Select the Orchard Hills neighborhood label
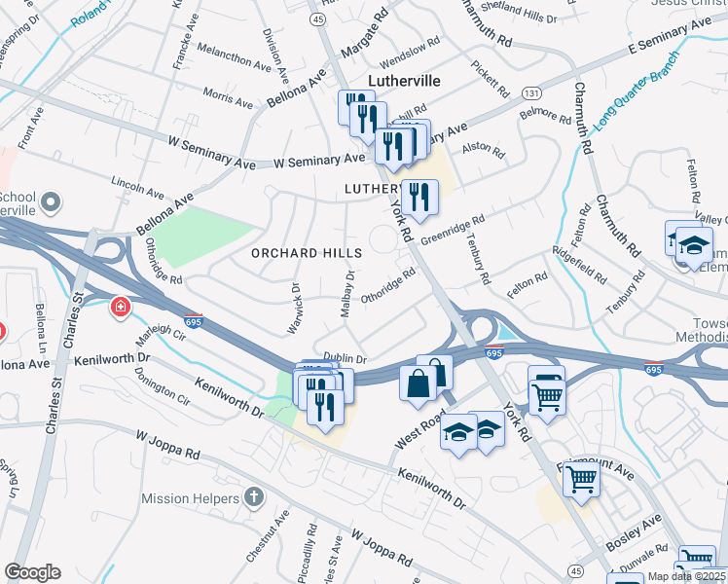728x584 pixels. point(307,253)
